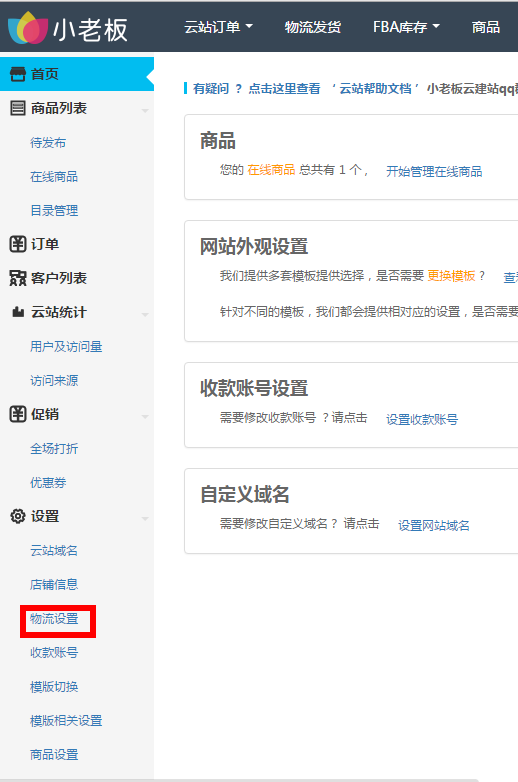Open 模版相关设置 in sidebar
Screen dimensions: 518x782
pyautogui.click(x=66, y=721)
